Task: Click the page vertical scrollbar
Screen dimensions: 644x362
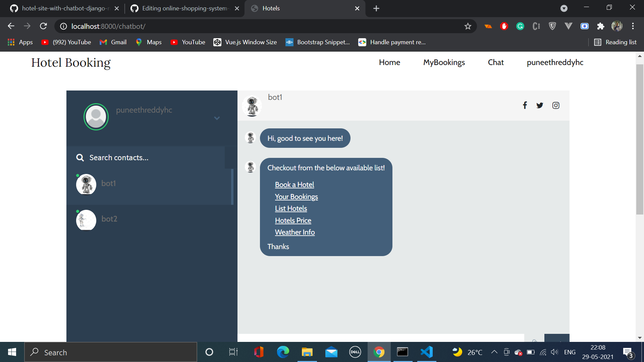Action: (x=640, y=139)
